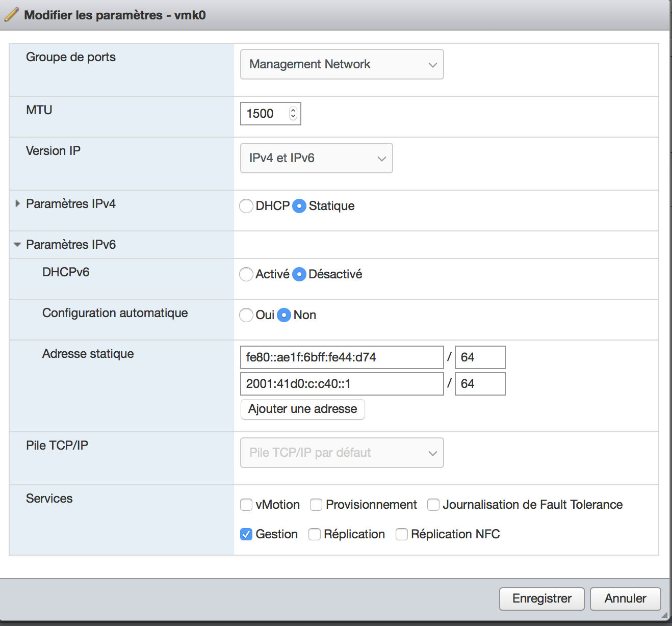Click the fe80 static address field
This screenshot has width=672, height=626.
(x=342, y=357)
